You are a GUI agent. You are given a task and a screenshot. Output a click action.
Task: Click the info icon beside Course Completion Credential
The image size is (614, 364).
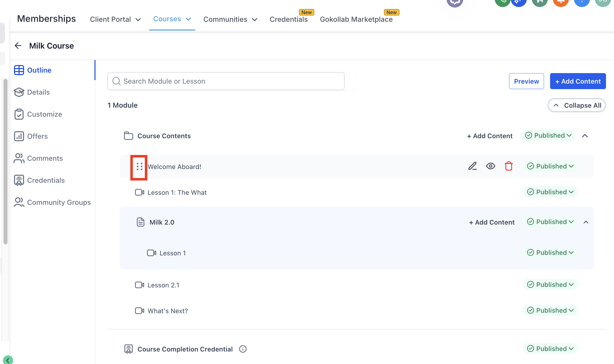point(243,349)
